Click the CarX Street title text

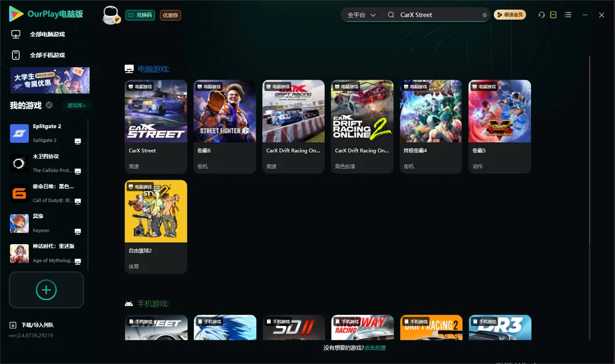tap(143, 151)
